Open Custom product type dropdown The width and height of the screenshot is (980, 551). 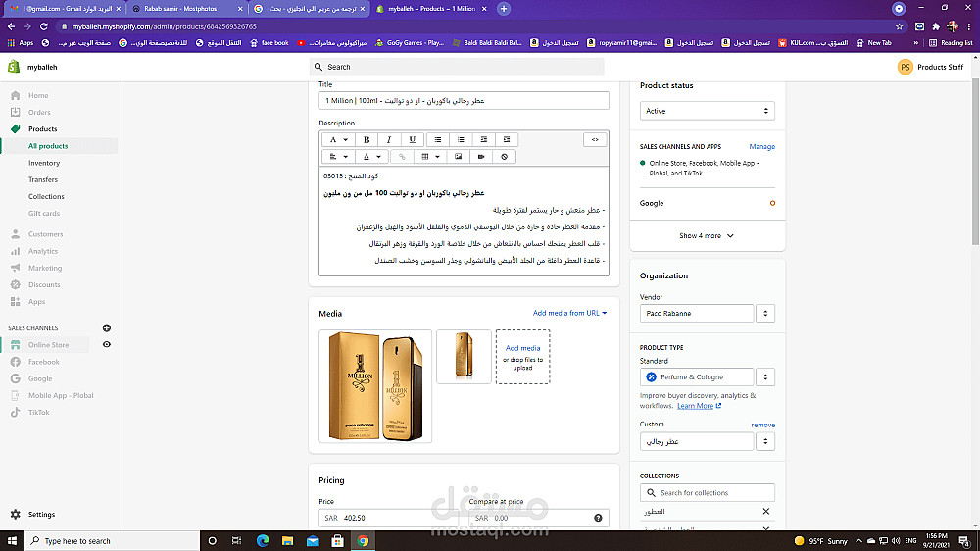point(765,441)
